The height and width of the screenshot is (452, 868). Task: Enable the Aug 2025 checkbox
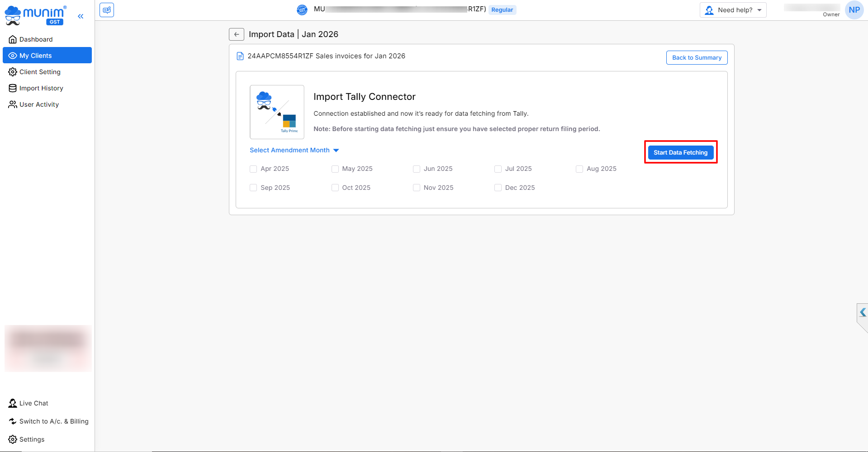579,169
